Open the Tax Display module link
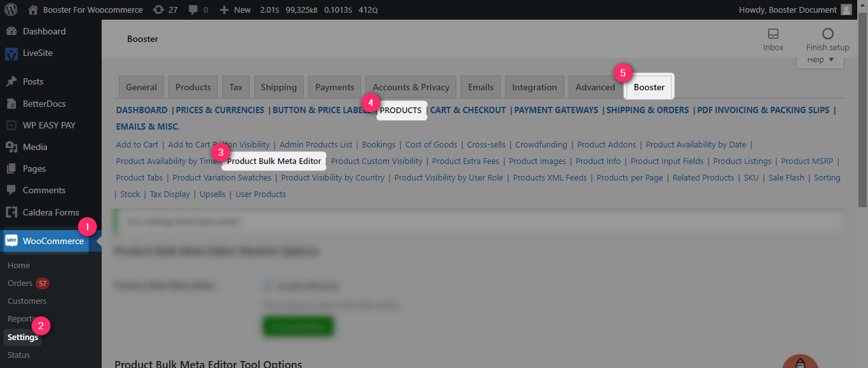The width and height of the screenshot is (868, 368). pos(170,194)
